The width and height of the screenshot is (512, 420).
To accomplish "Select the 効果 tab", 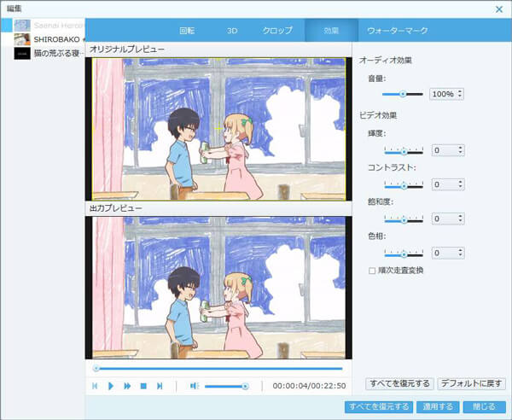I will [x=331, y=31].
